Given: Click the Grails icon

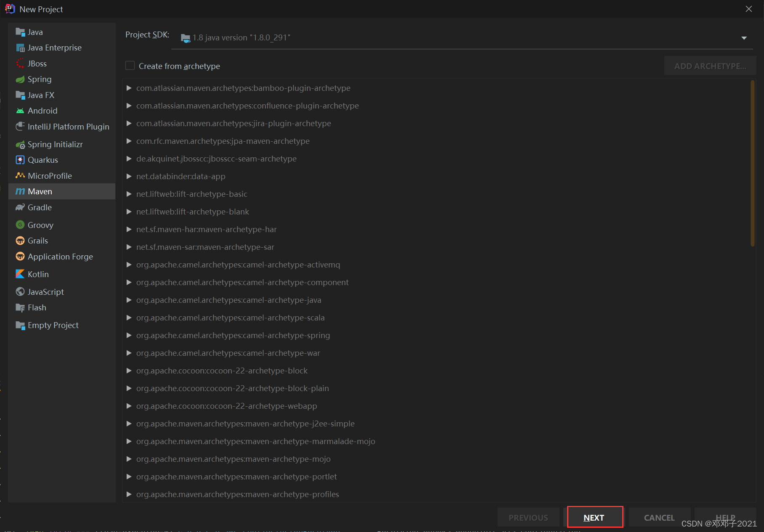Looking at the screenshot, I should (20, 241).
